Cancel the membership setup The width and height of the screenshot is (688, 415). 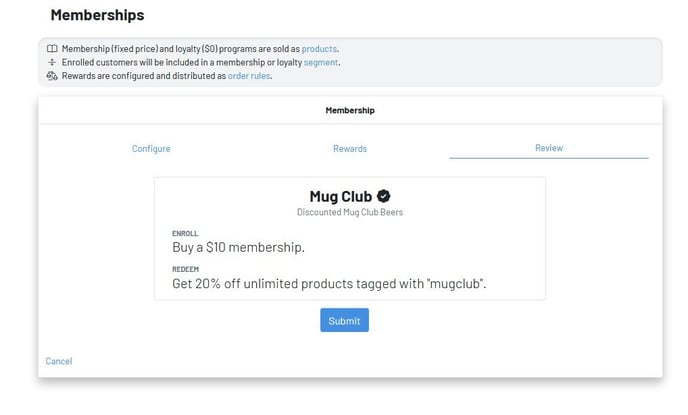click(x=59, y=361)
